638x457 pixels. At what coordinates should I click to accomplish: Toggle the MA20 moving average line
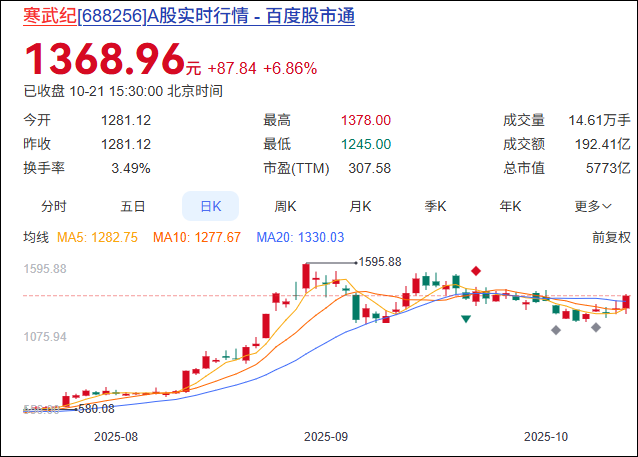click(300, 237)
